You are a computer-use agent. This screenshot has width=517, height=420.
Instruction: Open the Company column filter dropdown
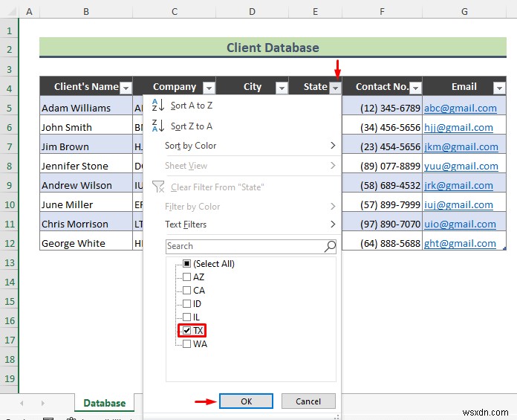pyautogui.click(x=209, y=88)
